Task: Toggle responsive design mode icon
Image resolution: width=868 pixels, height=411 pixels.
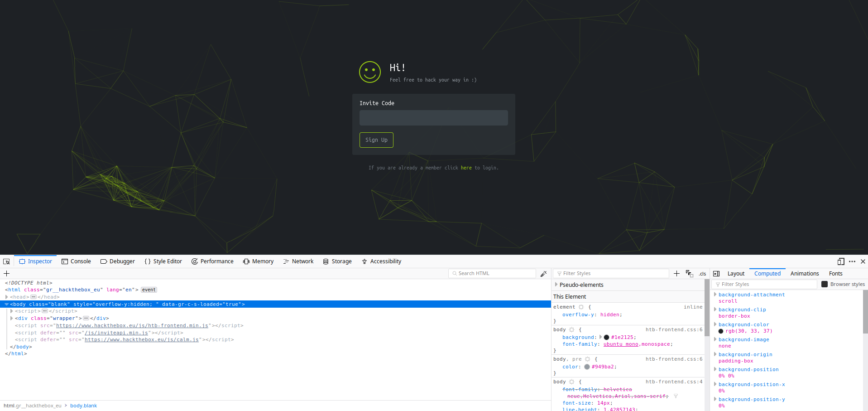Action: [841, 261]
